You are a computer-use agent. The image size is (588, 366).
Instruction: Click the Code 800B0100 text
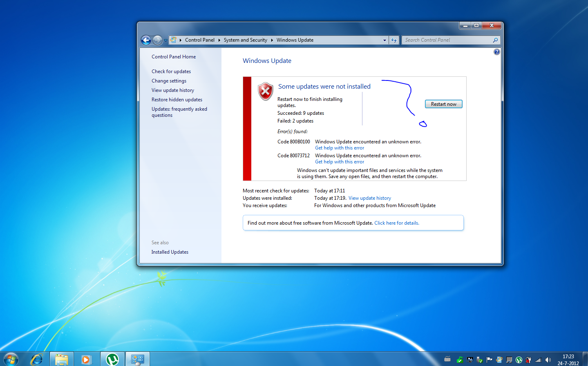click(x=294, y=142)
